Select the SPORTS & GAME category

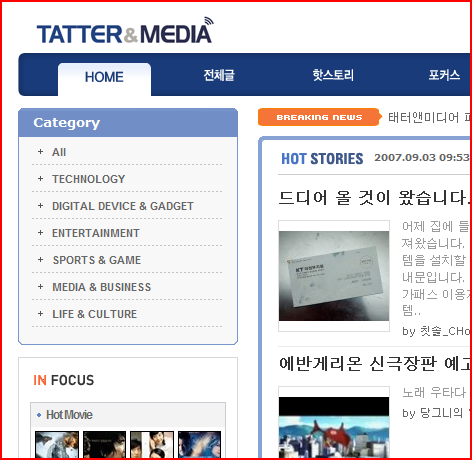97,260
